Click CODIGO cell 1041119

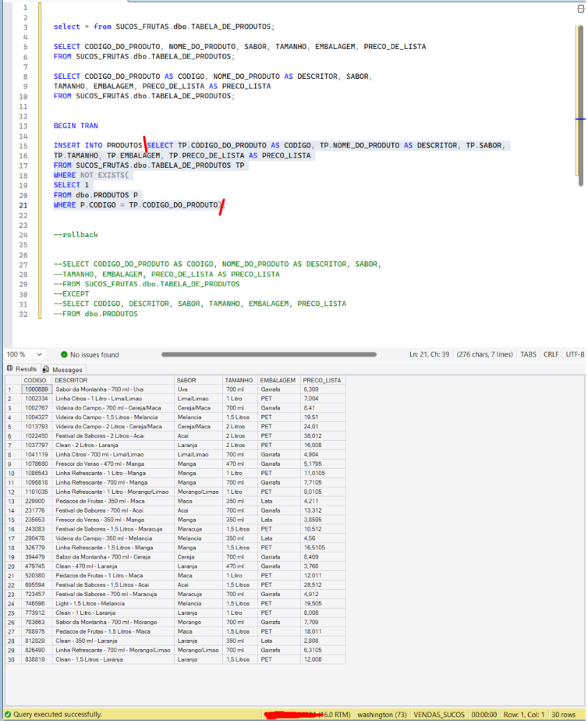(37, 454)
